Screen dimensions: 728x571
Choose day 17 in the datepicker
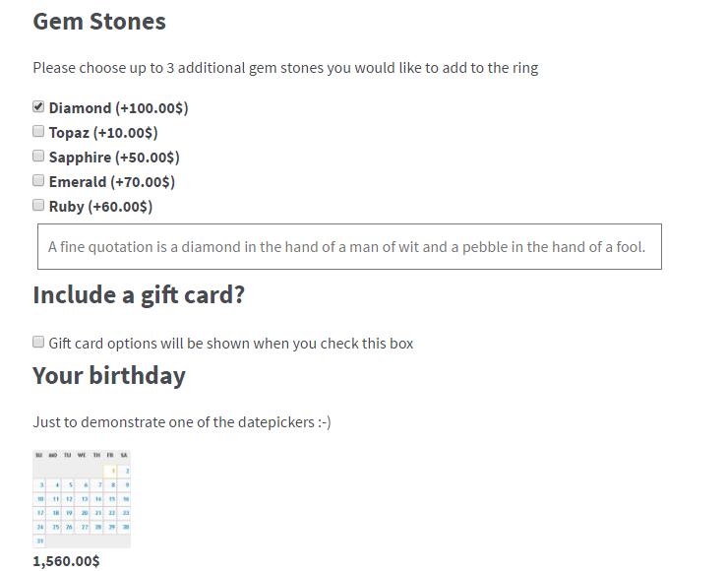(x=39, y=513)
